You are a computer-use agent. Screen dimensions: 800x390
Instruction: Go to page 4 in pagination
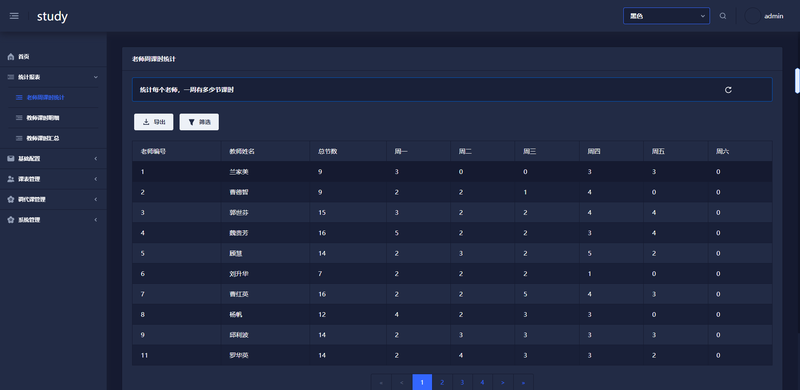pos(482,382)
